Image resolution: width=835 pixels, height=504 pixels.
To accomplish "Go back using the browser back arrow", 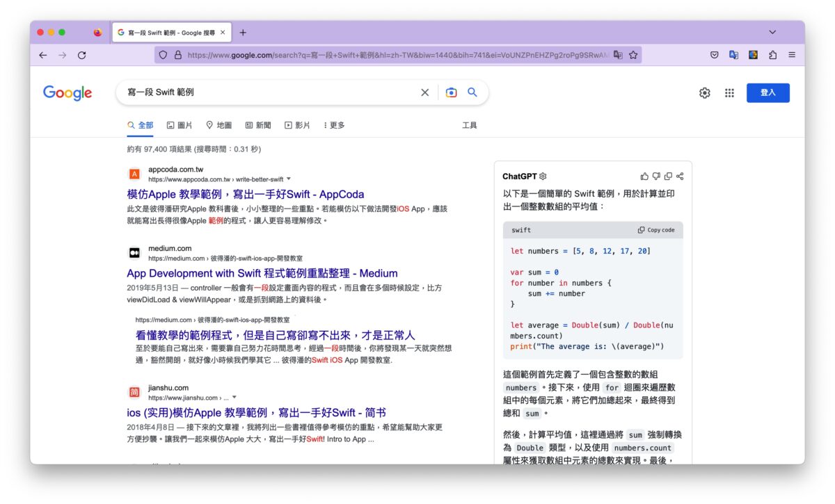I will (43, 55).
